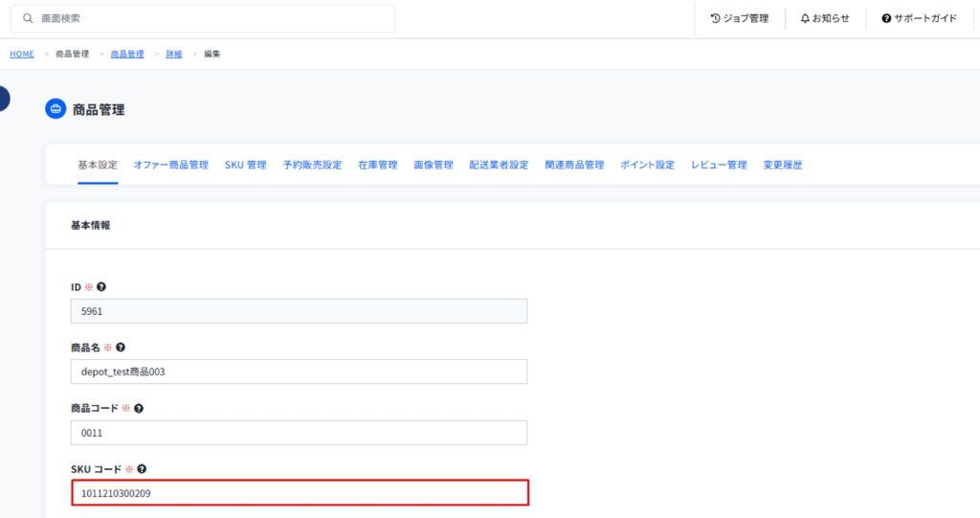This screenshot has height=518, width=980.
Task: Click the magnifier icon in search bar
Action: [28, 19]
